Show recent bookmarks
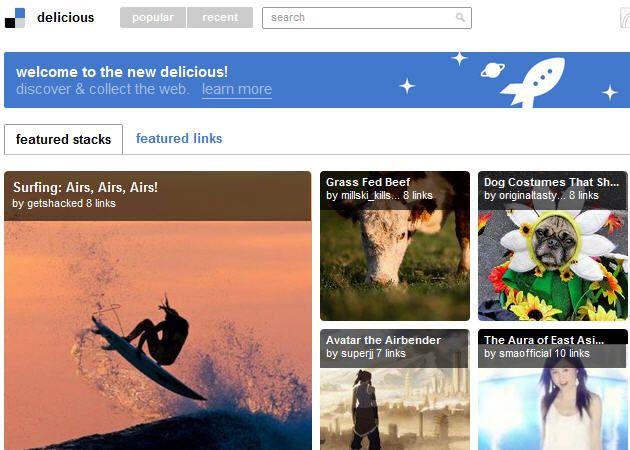Screen dimensions: 630x450 point(220,18)
